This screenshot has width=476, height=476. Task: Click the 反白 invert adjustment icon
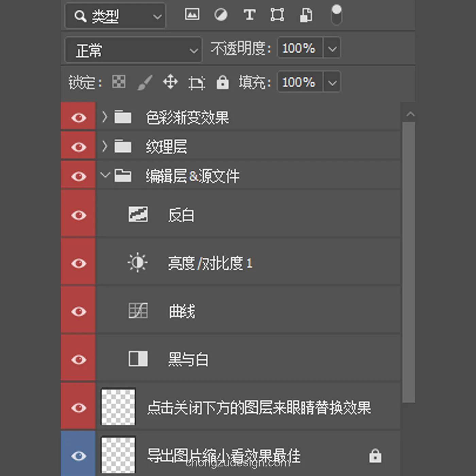[138, 214]
